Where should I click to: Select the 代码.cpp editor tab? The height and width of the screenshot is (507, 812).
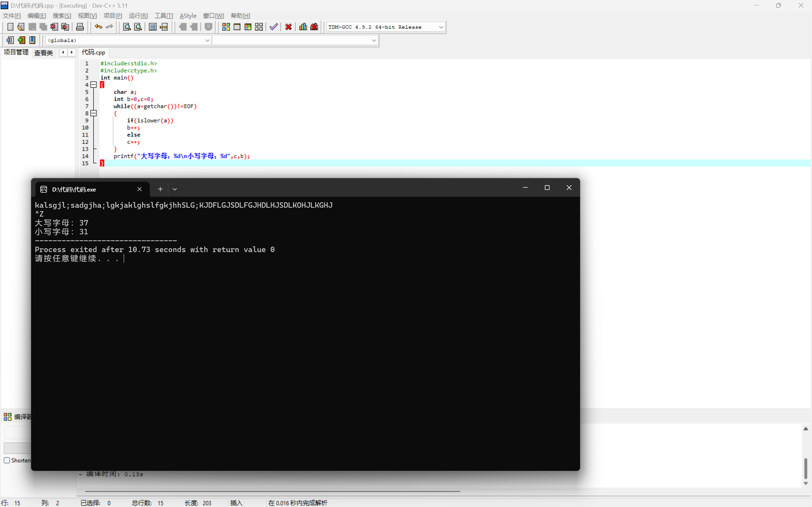(x=93, y=52)
